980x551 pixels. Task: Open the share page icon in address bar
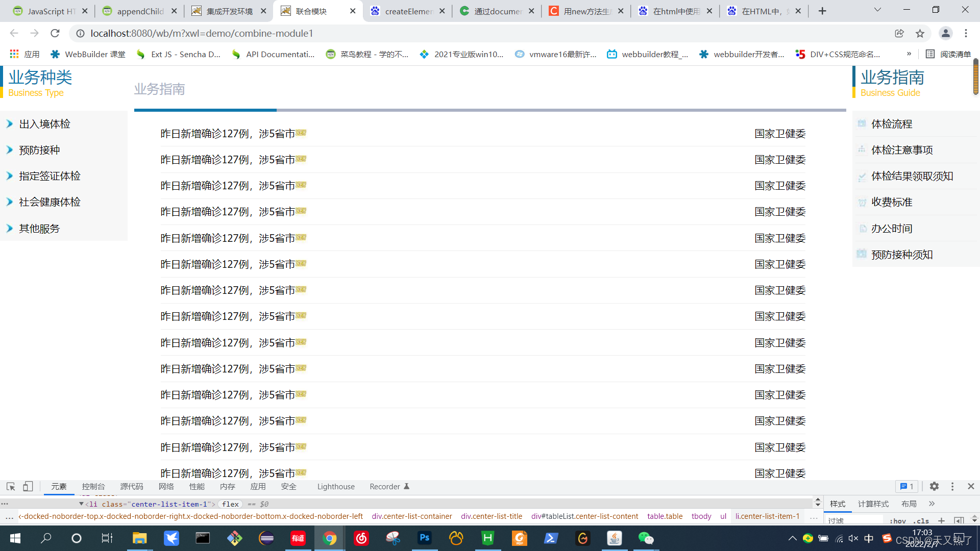(x=899, y=34)
